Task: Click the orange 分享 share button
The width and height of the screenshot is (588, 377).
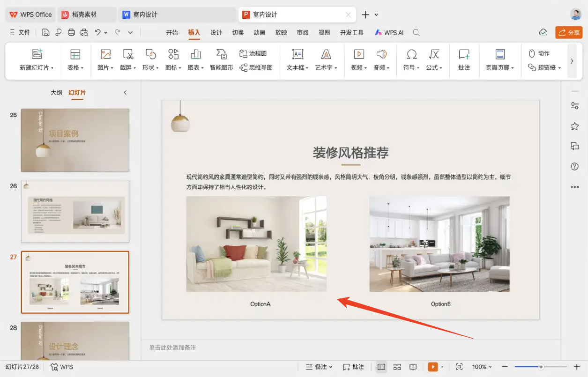Action: click(569, 32)
